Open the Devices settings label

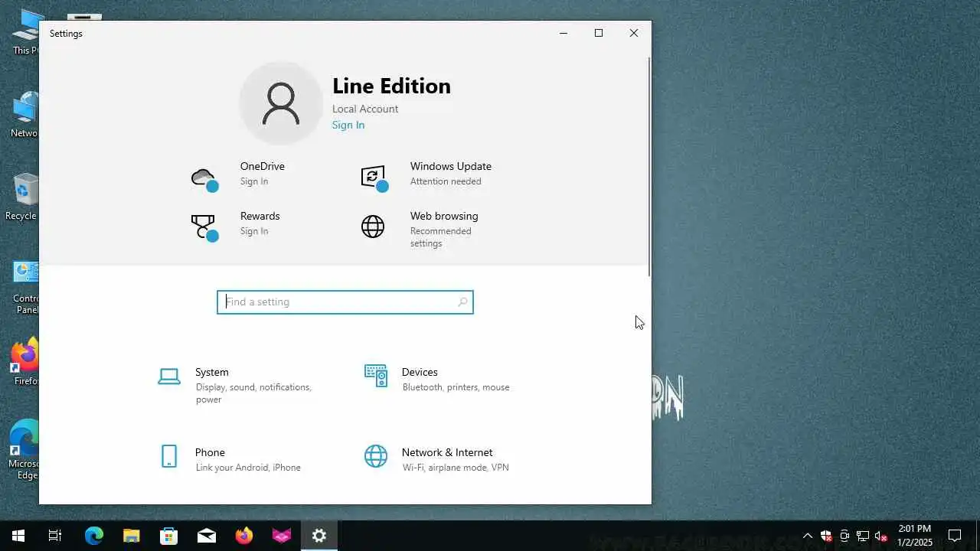[x=420, y=372]
